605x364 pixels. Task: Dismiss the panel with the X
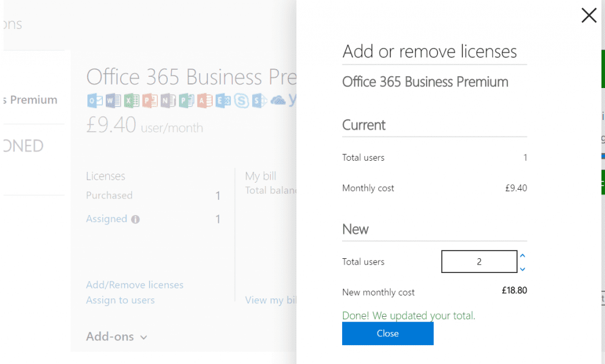coord(588,15)
